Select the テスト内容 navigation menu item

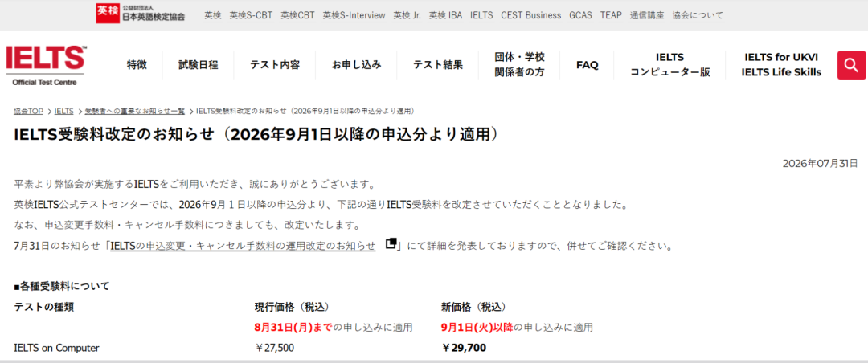point(275,65)
